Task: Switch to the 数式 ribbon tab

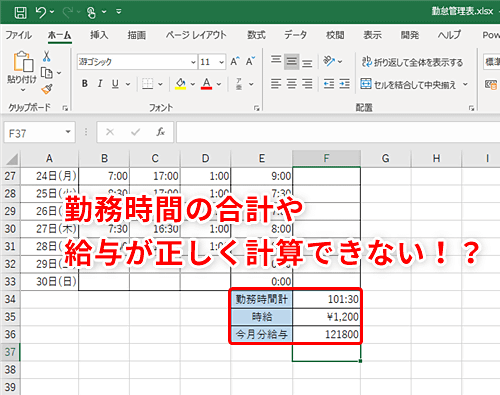Action: [256, 35]
